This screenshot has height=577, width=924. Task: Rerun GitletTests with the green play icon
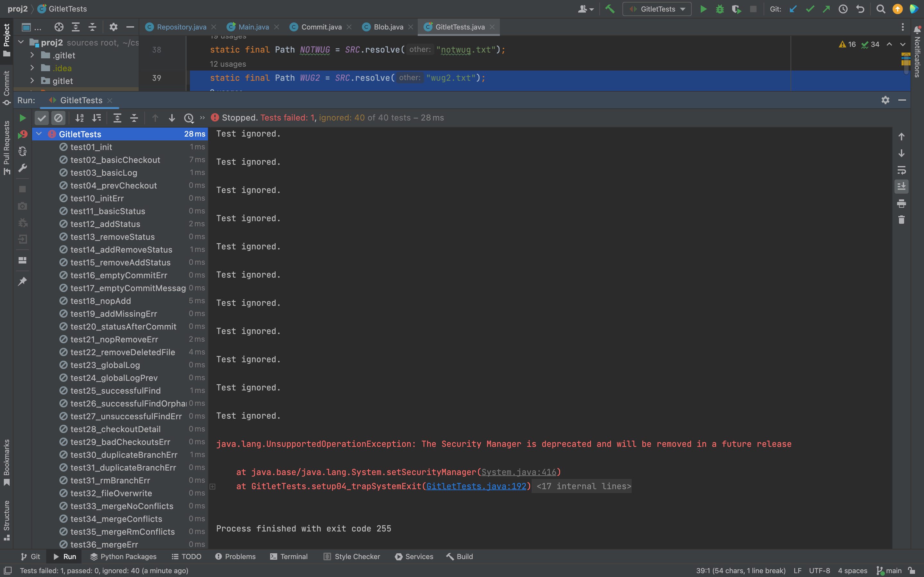point(22,118)
